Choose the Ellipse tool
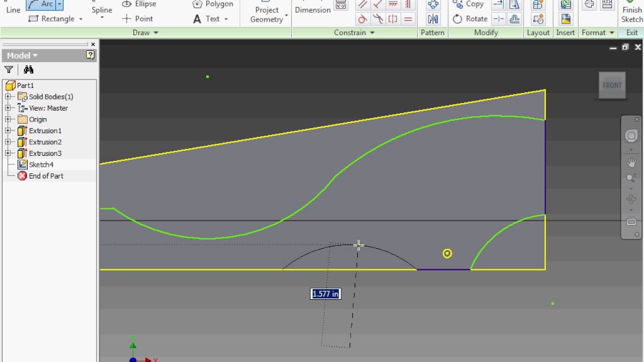Viewport: 644px width, 362px height. point(139,4)
